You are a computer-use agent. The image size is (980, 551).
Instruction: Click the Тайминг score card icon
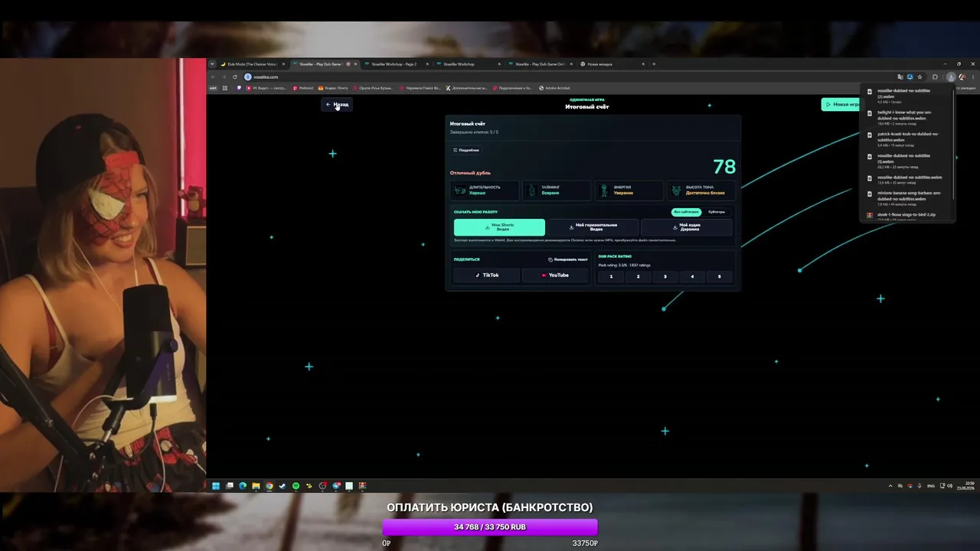532,190
